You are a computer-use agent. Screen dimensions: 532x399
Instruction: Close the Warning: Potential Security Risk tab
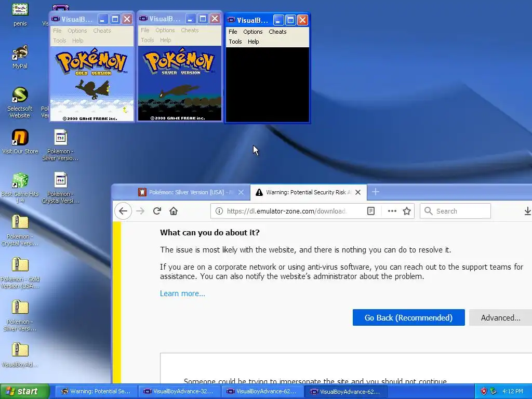tap(357, 192)
